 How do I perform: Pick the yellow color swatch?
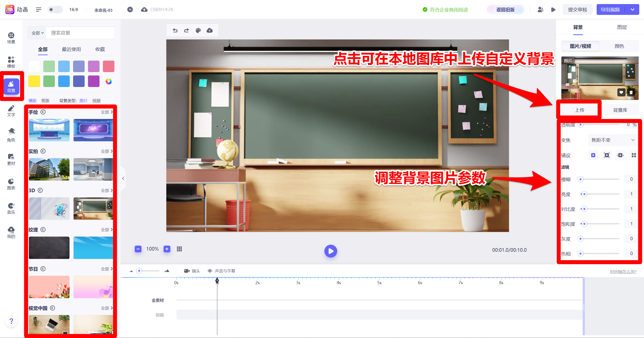(34, 81)
